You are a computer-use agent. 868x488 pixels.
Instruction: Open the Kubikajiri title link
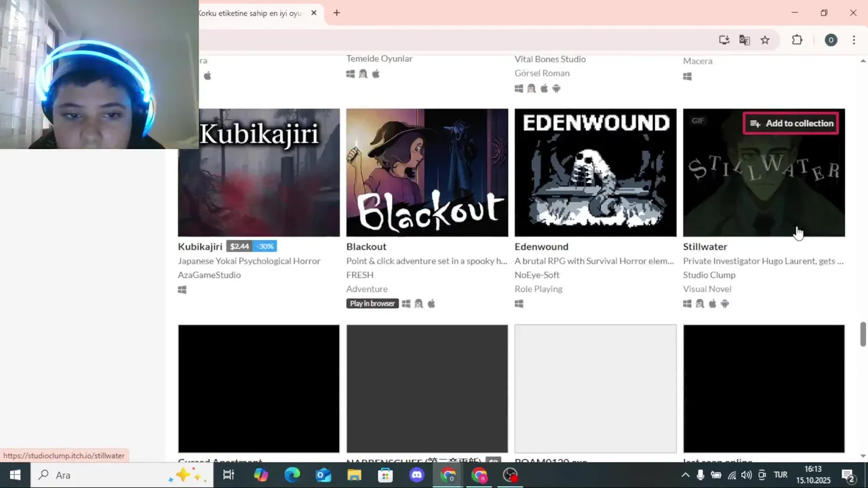coord(200,247)
